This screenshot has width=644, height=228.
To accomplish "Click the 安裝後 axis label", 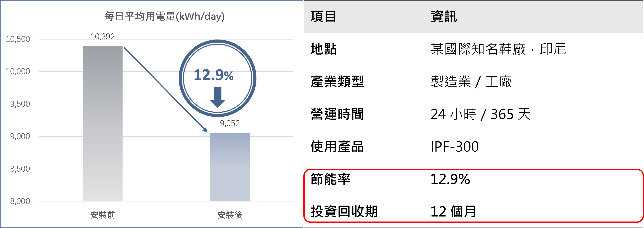I will pos(229,215).
